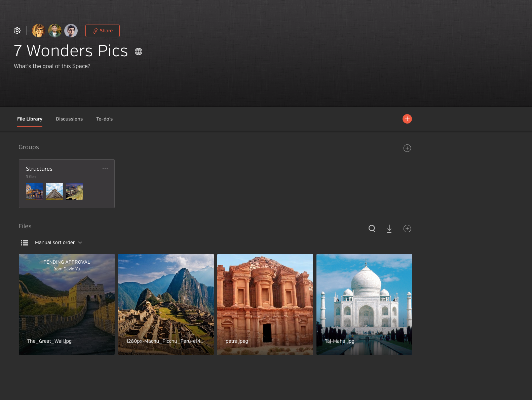Click the avatar of the woman with glasses
The width and height of the screenshot is (532, 400).
pos(39,31)
